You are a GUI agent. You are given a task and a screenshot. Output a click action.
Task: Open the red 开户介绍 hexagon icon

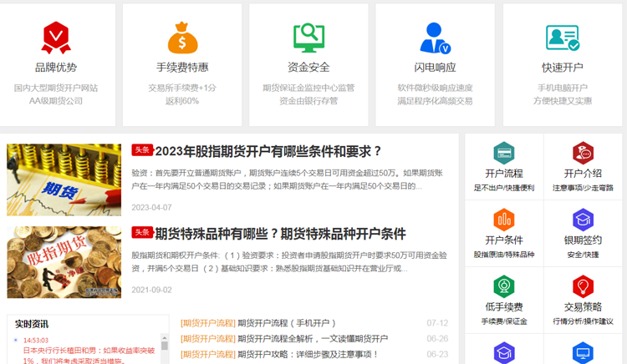[583, 153]
